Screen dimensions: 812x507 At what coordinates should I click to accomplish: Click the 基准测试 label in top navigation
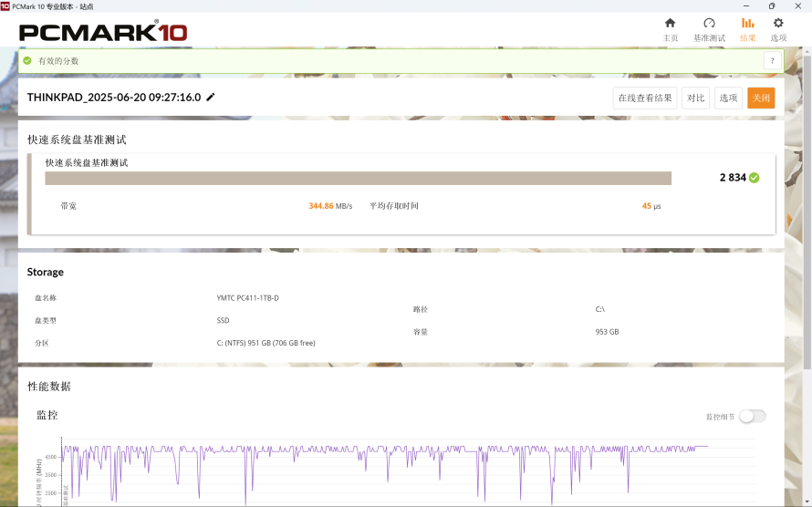pos(709,37)
